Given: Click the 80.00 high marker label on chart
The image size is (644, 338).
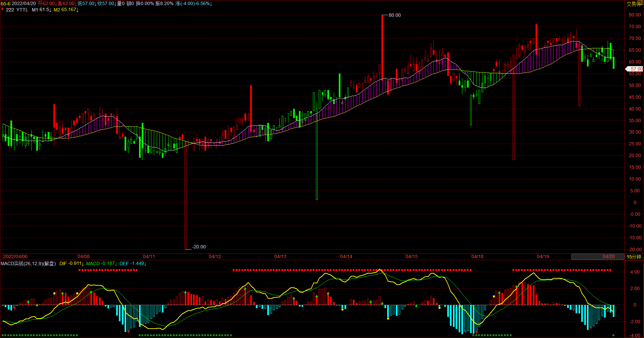Looking at the screenshot, I should [x=395, y=15].
